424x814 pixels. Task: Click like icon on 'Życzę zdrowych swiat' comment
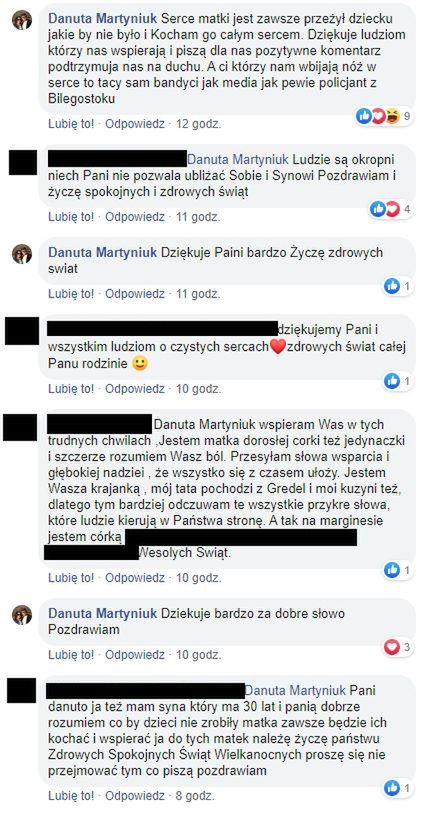[392, 285]
